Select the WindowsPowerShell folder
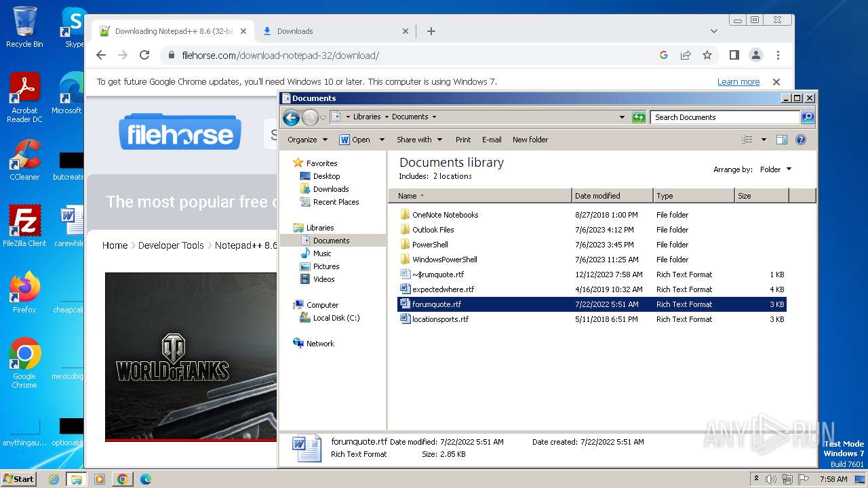This screenshot has width=868, height=488. 444,260
